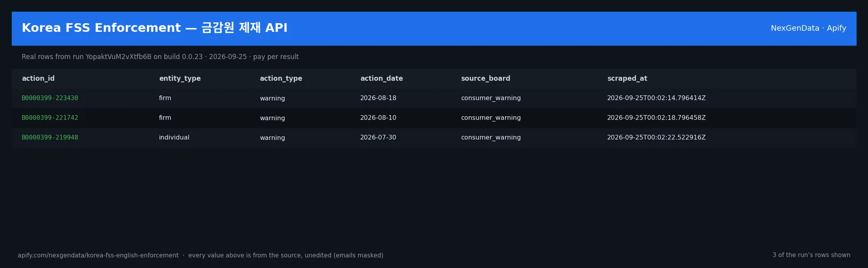Screen dimensions: 868x268
Task: Click the run YopaktVuM2vXtfb6B subtitle
Action: click(160, 57)
